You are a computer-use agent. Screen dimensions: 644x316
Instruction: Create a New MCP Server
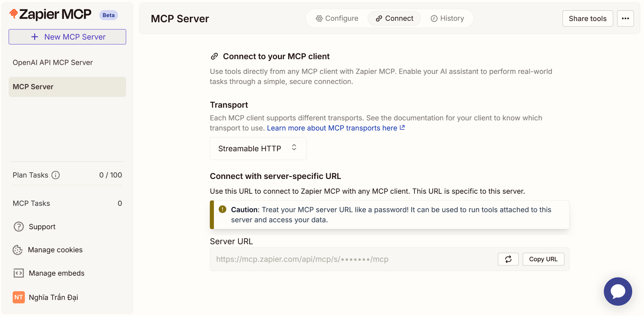67,37
